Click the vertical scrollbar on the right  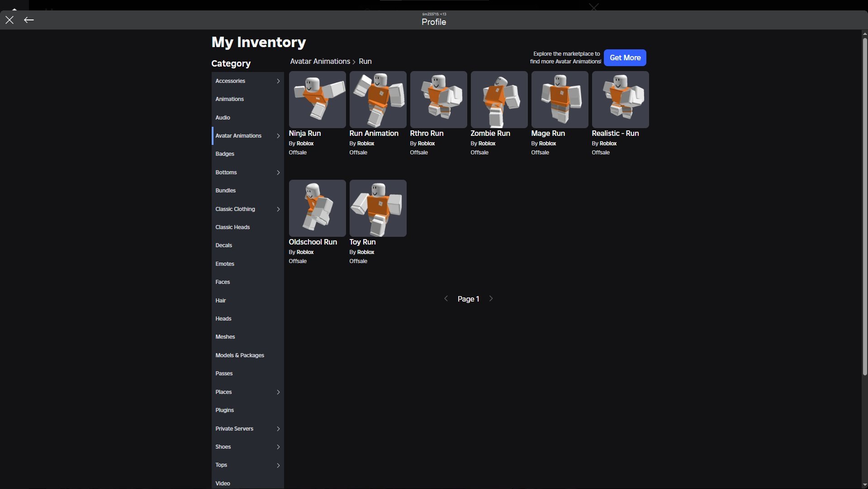(x=864, y=206)
